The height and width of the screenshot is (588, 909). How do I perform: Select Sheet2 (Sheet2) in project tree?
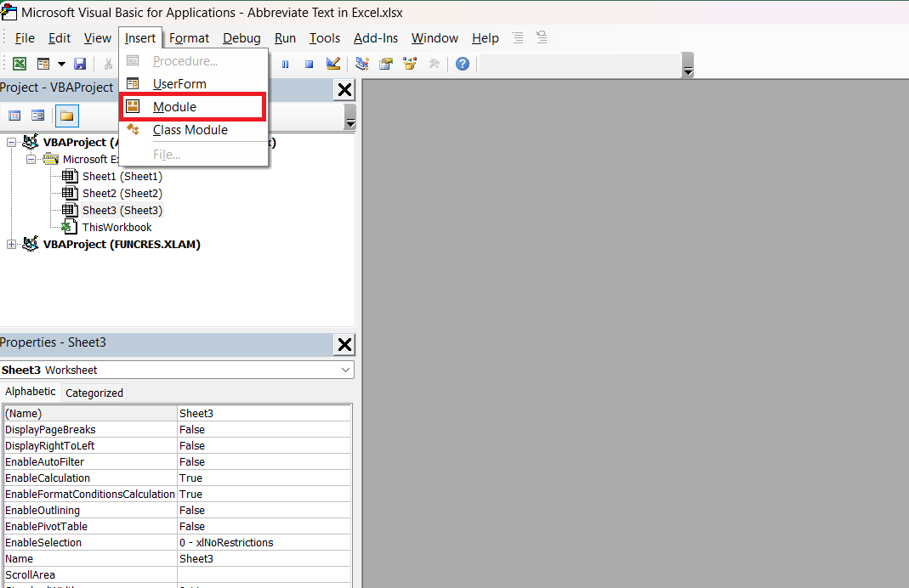click(122, 193)
